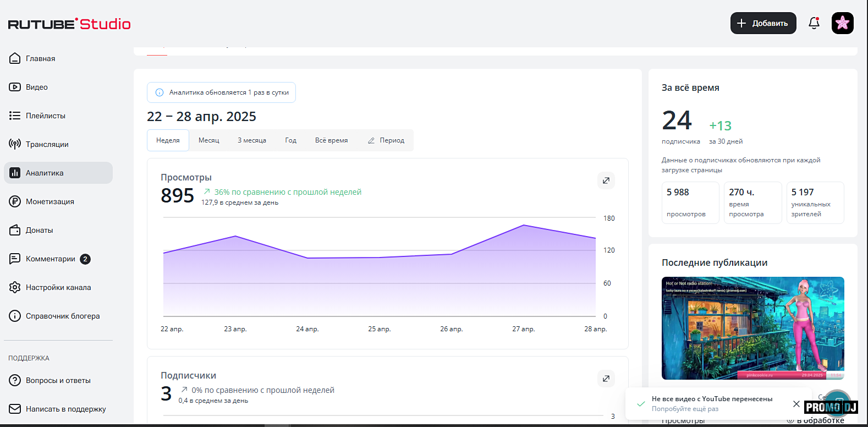868x427 pixels.
Task: Click the user profile avatar
Action: click(842, 23)
